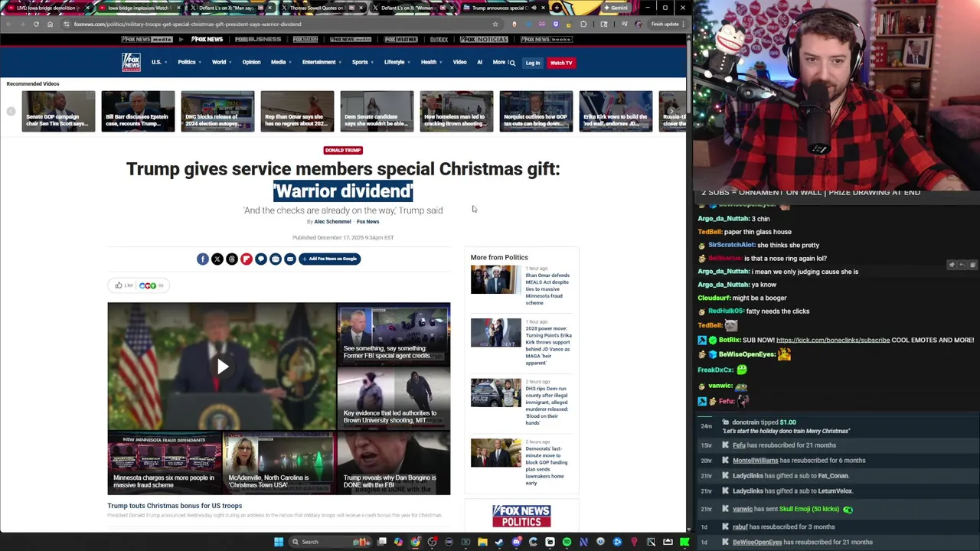The height and width of the screenshot is (551, 980).
Task: Show previous recommended videos with left arrow
Action: coord(11,112)
